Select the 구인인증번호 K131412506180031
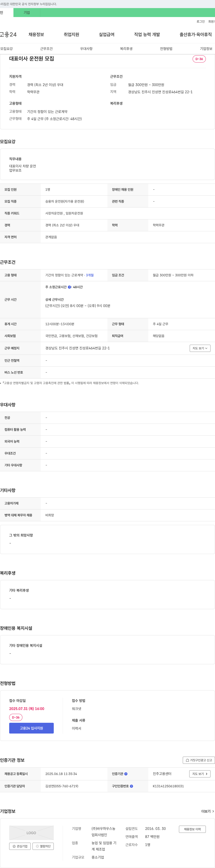215x868 pixels. click(168, 786)
